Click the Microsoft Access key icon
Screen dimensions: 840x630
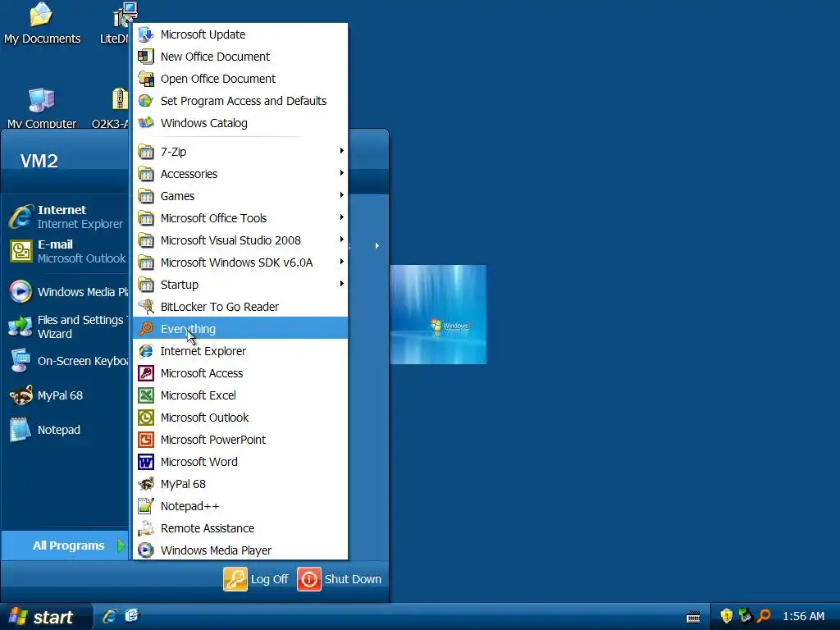[x=146, y=373]
